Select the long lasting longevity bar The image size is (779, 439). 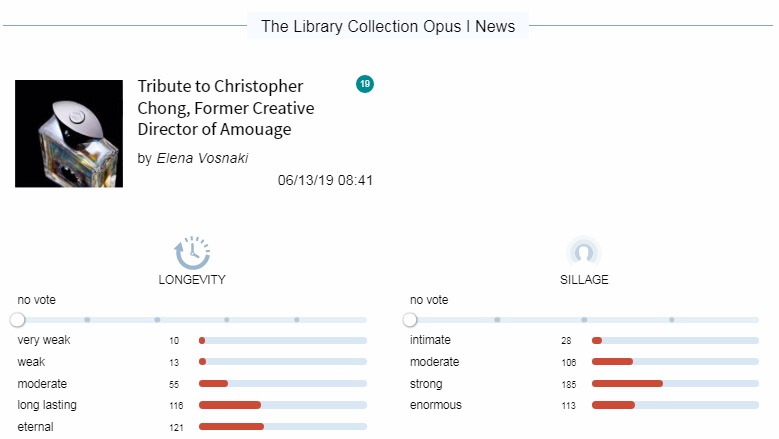pos(283,405)
